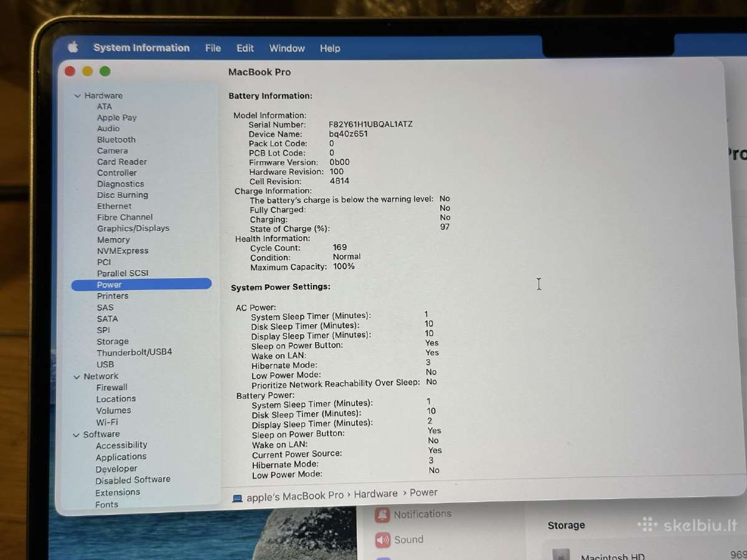Select SAS in the sidebar

pyautogui.click(x=105, y=307)
